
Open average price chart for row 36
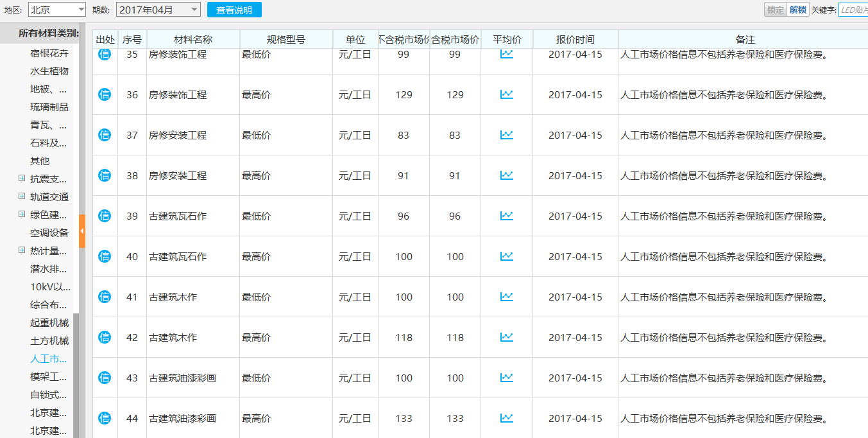[x=507, y=94]
